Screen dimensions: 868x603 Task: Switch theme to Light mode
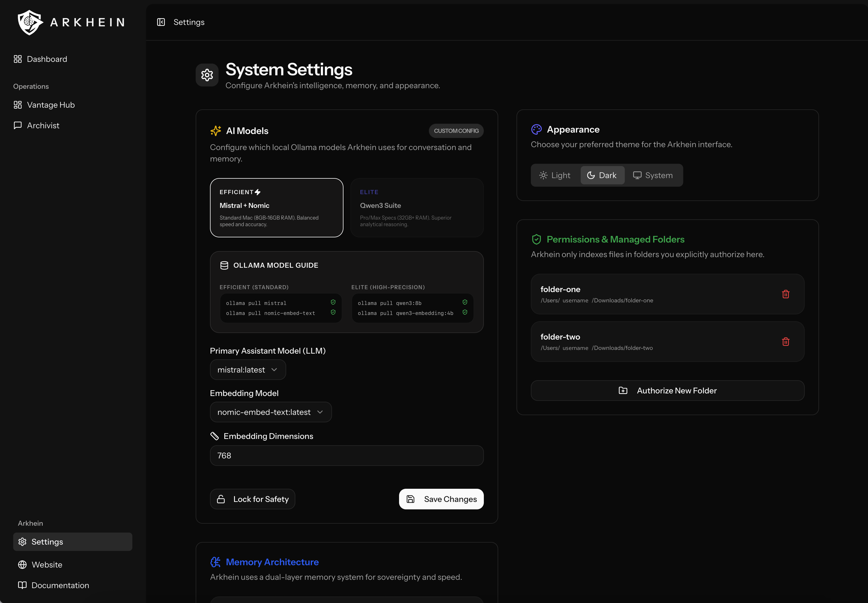(554, 175)
